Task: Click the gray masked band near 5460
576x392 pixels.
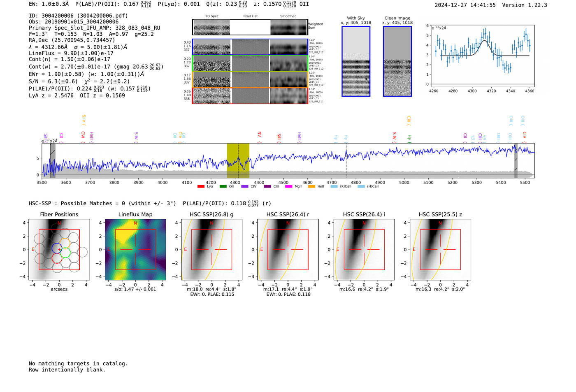Action: point(516,160)
